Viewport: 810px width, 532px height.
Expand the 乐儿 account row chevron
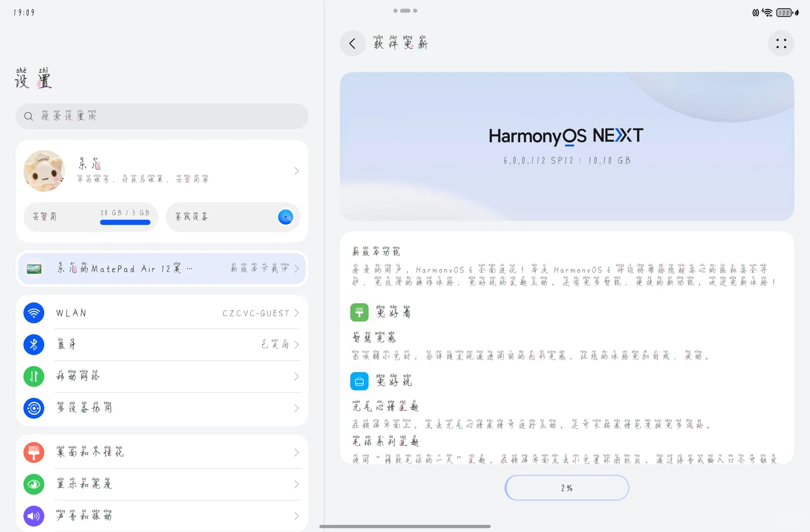pos(296,171)
